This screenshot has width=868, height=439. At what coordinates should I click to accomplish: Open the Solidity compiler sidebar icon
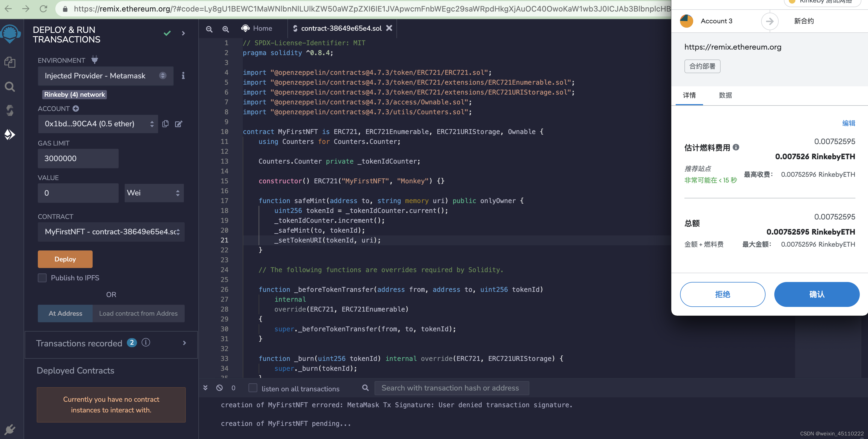(10, 110)
